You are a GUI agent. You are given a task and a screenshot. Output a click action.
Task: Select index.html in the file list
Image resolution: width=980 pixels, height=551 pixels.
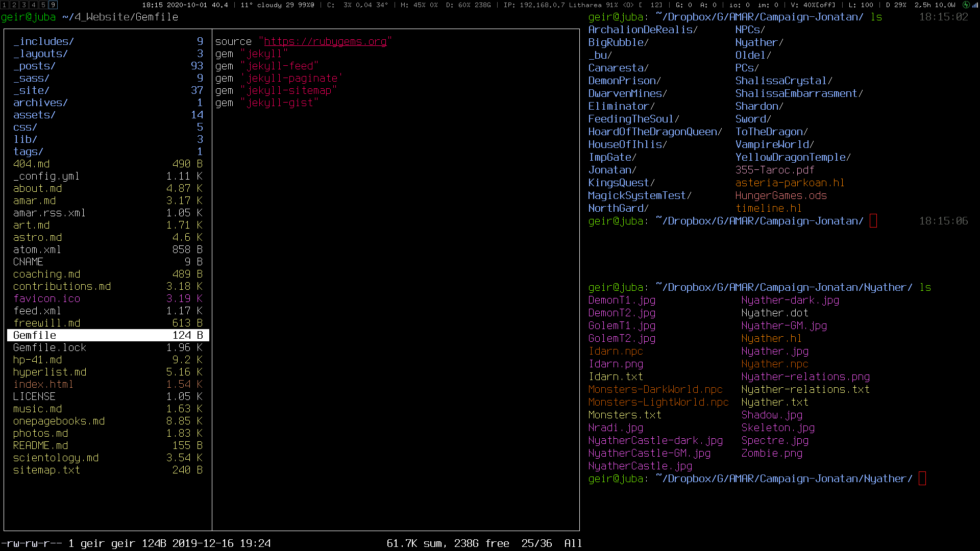[x=108, y=384]
